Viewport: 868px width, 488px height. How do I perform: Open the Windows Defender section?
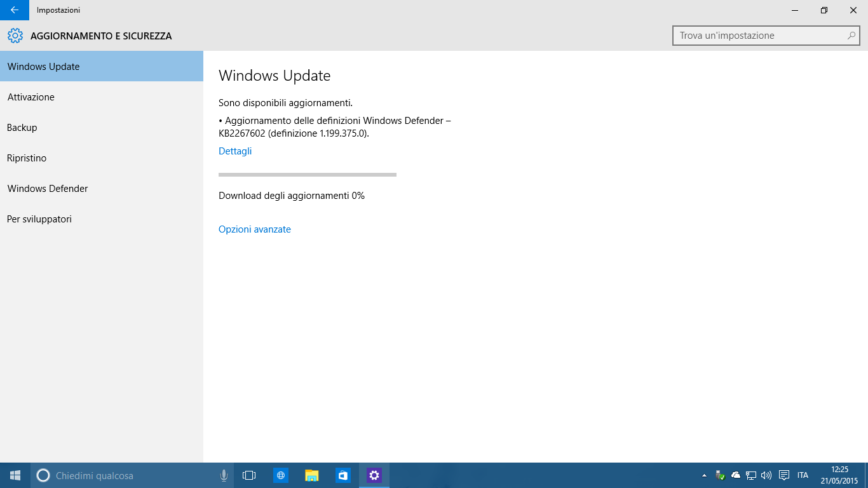102,188
